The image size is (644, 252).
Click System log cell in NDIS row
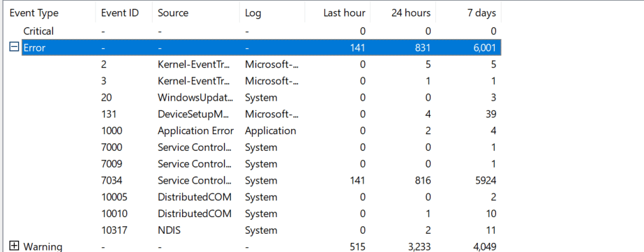[x=261, y=230]
